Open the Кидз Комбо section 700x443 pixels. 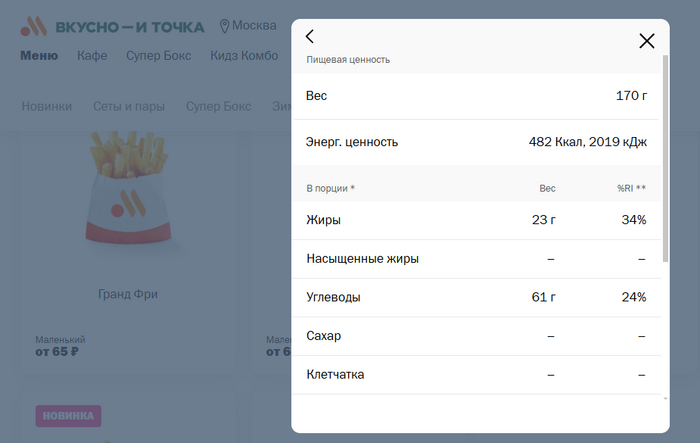tap(244, 55)
